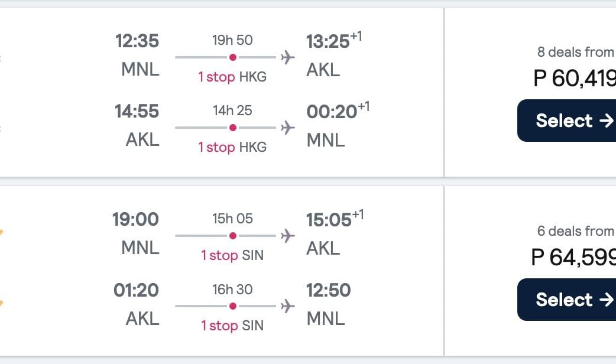
Task: Click '1 stop SIN' under the 15h 05 flight
Action: tap(232, 255)
